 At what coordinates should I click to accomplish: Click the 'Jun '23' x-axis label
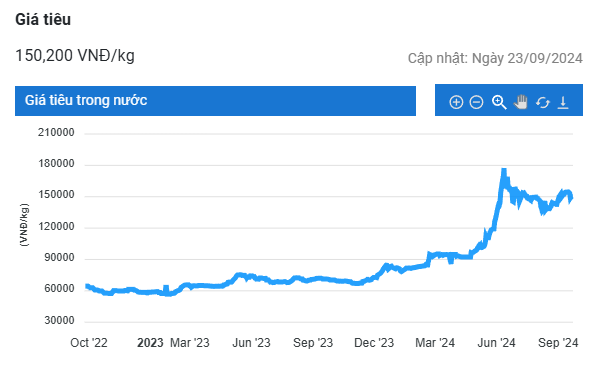pos(251,343)
